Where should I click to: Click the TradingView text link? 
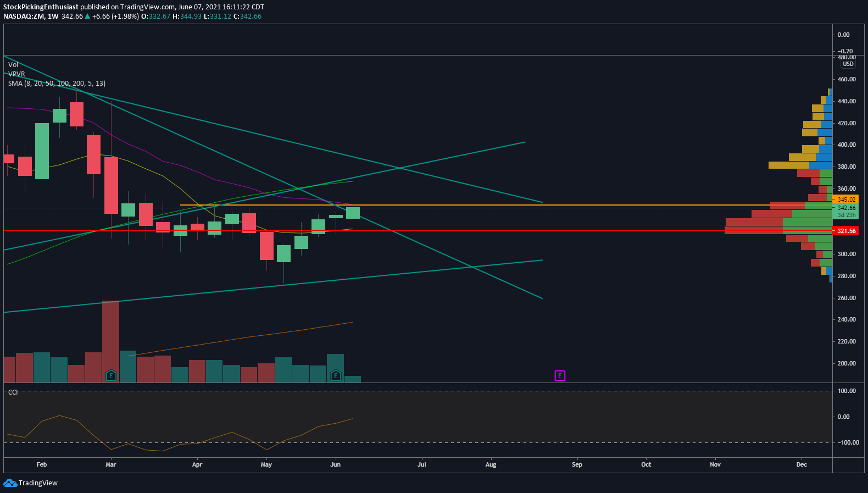point(38,483)
